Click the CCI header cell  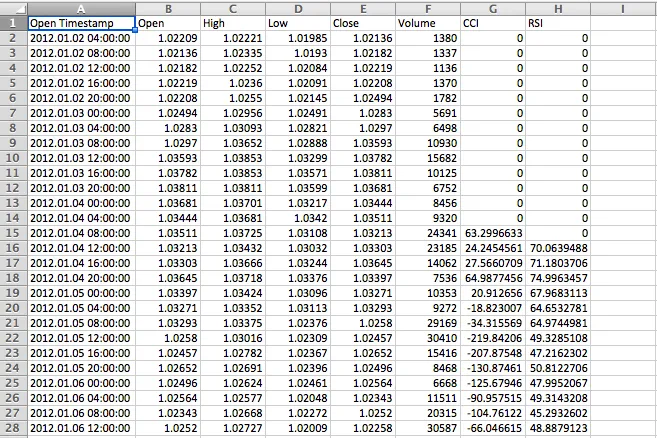click(493, 23)
